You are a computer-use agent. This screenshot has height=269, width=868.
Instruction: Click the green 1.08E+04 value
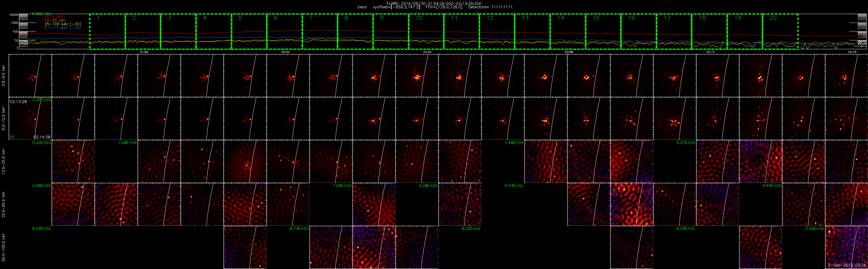(127, 143)
